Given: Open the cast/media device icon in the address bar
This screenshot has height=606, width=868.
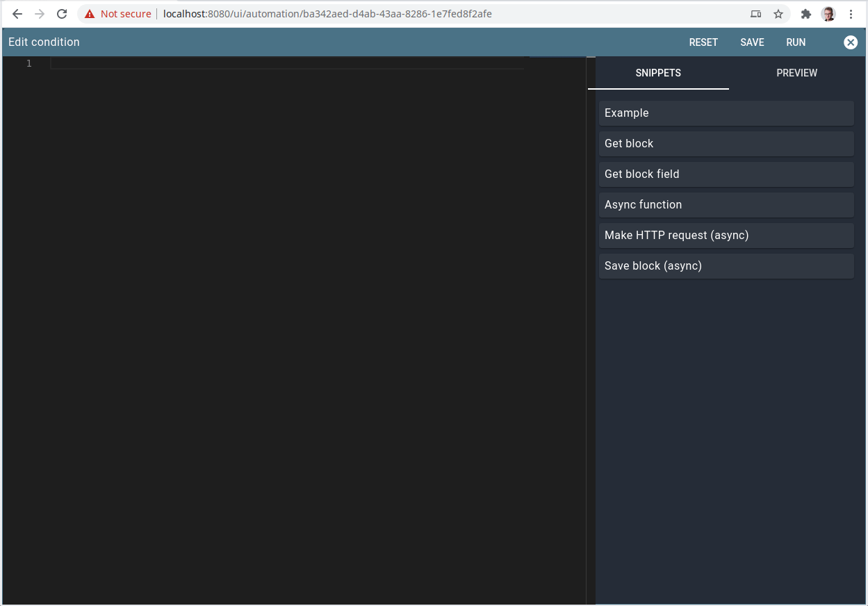Looking at the screenshot, I should click(x=755, y=14).
